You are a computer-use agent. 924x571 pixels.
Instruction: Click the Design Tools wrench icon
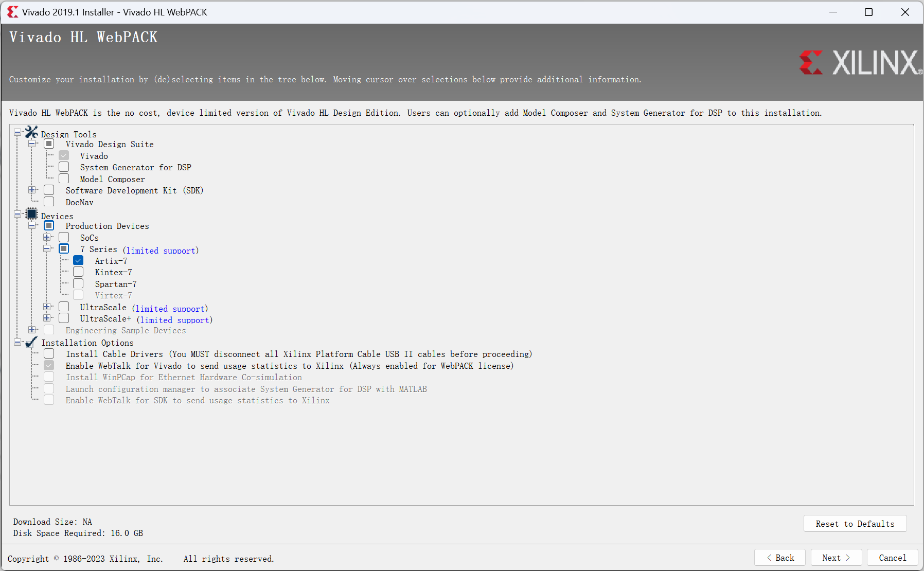click(x=32, y=132)
